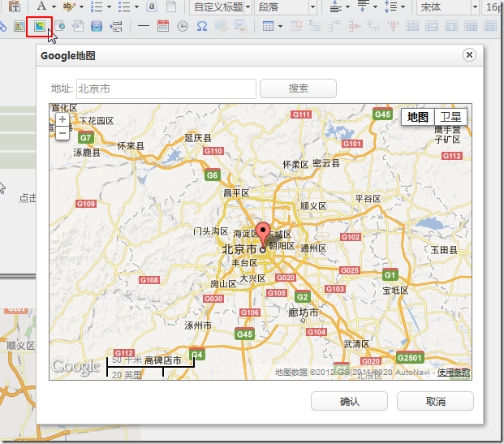Expand the insert table dropdown arrow

coord(280,26)
